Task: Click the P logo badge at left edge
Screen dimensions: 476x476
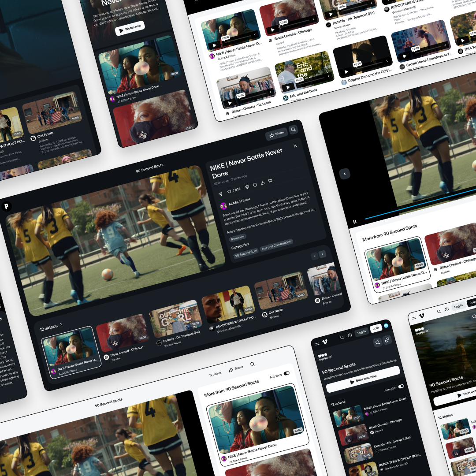Action: (6, 206)
